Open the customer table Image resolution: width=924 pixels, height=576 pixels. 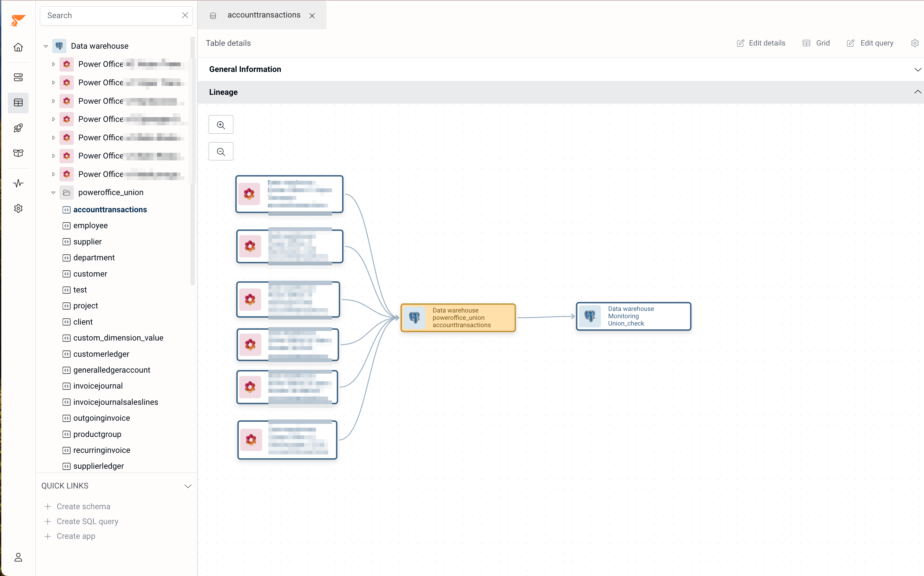pos(90,274)
